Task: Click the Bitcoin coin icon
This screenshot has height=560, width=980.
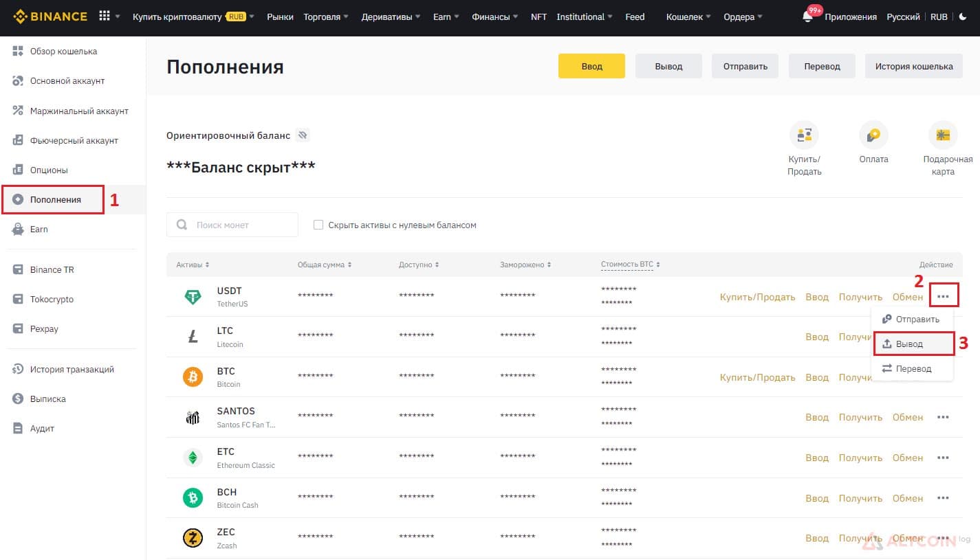Action: coord(193,377)
